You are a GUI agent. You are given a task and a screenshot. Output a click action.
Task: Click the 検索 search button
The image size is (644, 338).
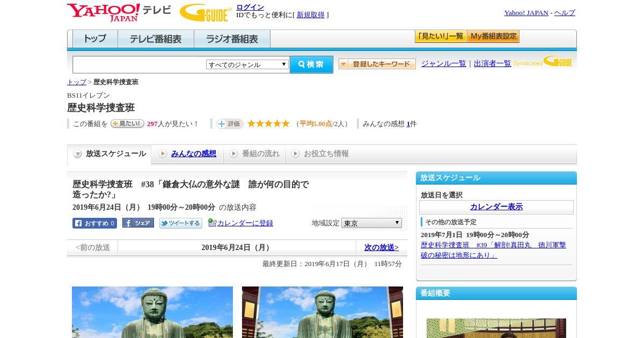pyautogui.click(x=311, y=64)
